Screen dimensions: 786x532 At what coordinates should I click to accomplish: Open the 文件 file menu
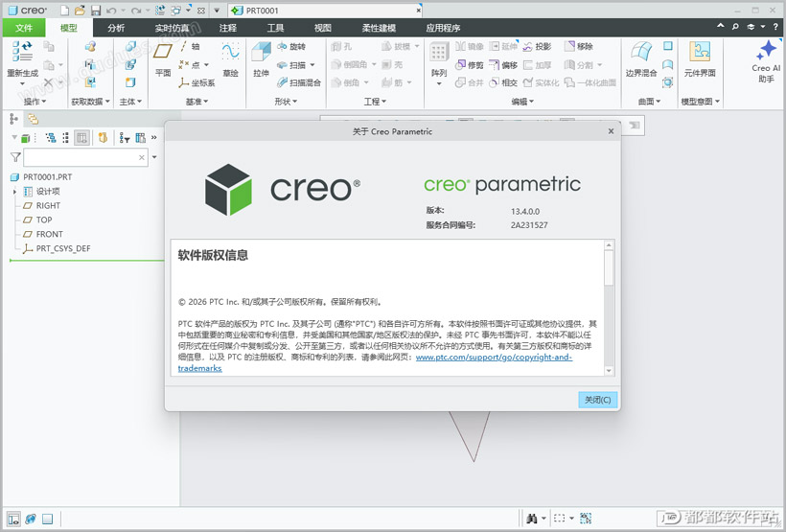point(24,28)
